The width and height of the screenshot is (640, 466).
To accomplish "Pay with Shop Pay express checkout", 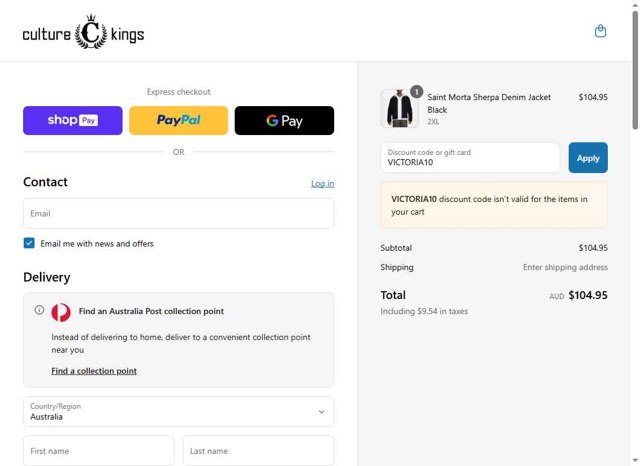I will click(73, 120).
